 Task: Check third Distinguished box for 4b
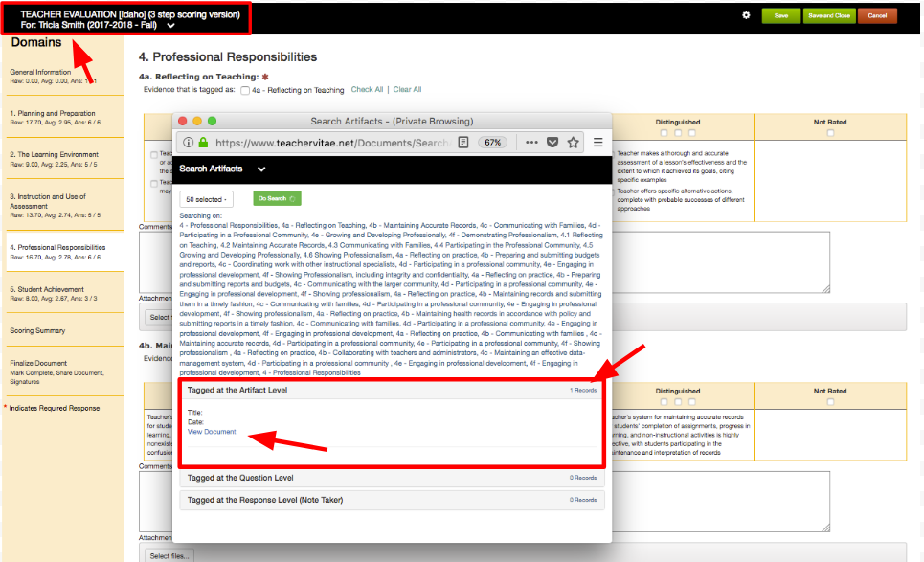tap(692, 402)
